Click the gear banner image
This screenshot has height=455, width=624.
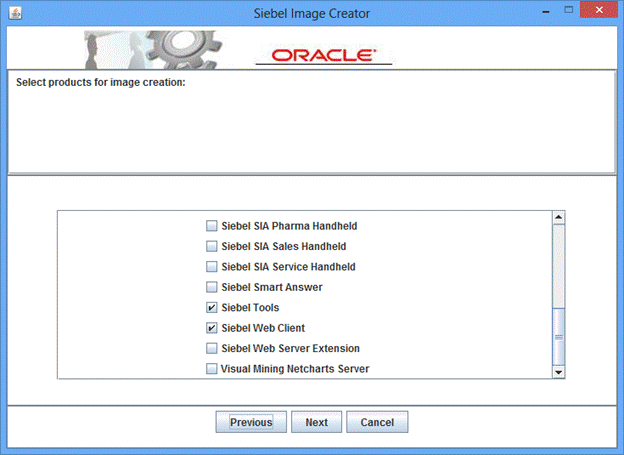point(153,49)
